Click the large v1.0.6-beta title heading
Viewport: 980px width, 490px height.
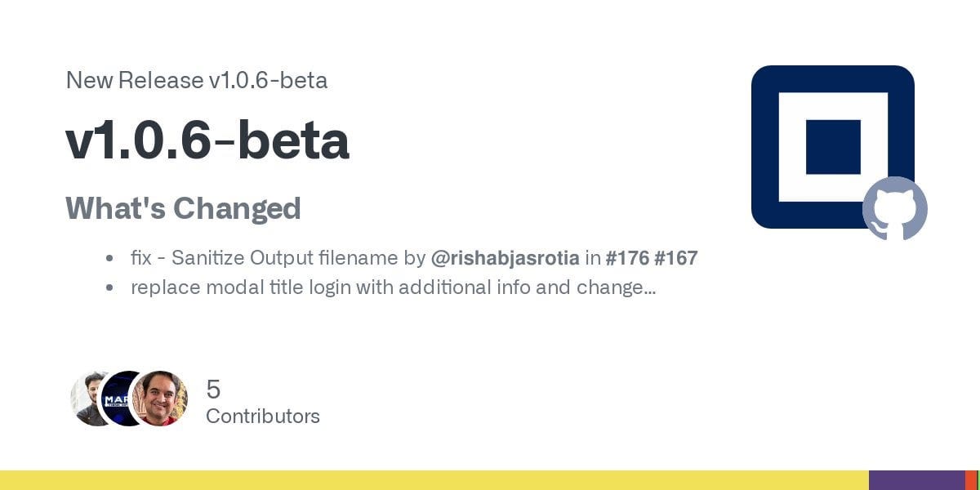(207, 140)
